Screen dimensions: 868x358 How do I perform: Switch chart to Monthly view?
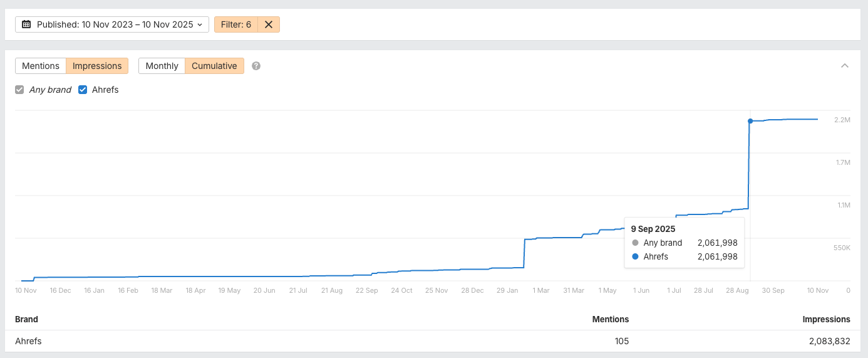coord(162,66)
